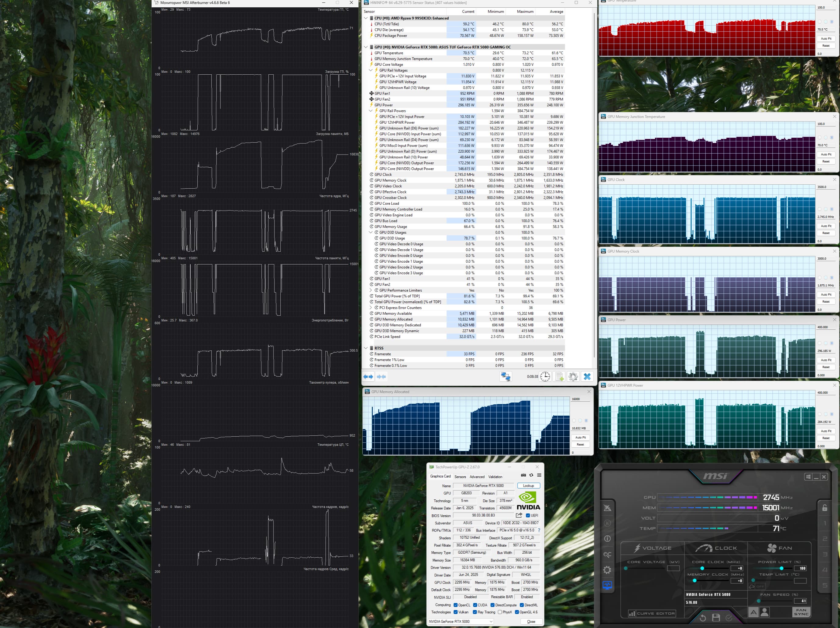Open the GPU-Z hamburger menu
Screen dimensions: 840x628
[539, 475]
